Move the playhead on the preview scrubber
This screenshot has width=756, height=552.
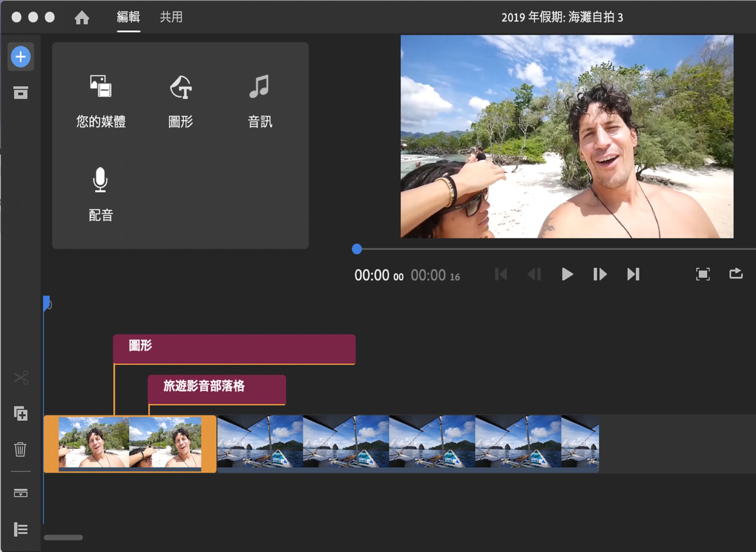pyautogui.click(x=357, y=249)
